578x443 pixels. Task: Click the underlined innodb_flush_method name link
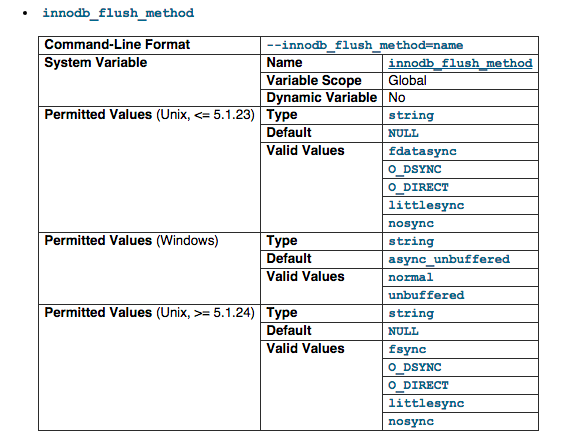[x=460, y=63]
